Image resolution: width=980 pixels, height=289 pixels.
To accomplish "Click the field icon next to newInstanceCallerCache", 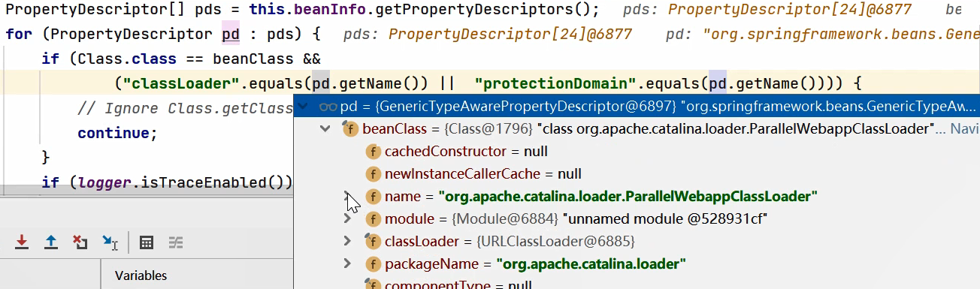I will click(x=373, y=174).
